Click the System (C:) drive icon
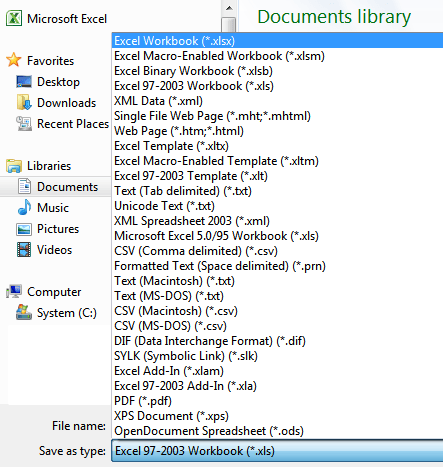 coord(24,312)
